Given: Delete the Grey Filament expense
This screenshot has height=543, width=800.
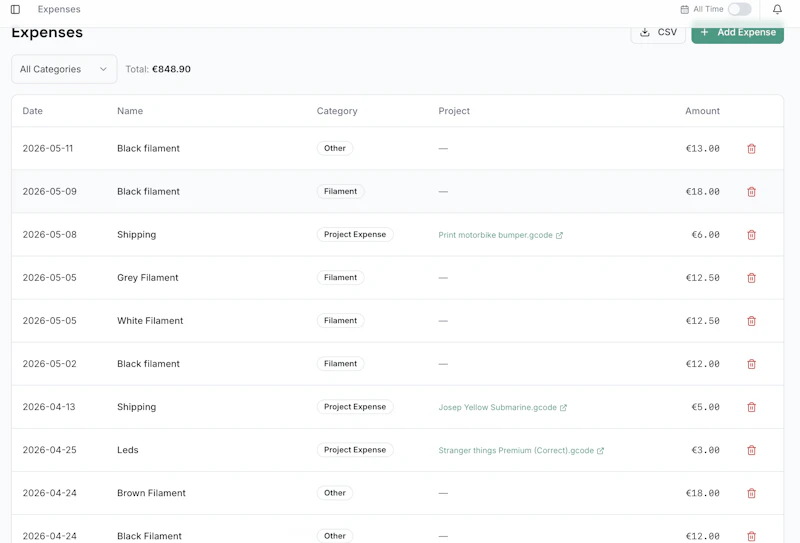Looking at the screenshot, I should click(x=751, y=278).
